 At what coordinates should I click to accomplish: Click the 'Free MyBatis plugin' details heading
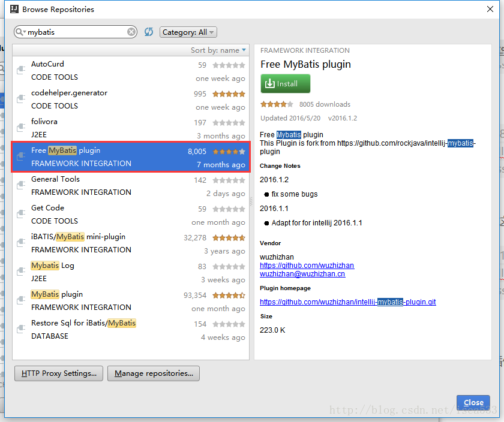305,64
